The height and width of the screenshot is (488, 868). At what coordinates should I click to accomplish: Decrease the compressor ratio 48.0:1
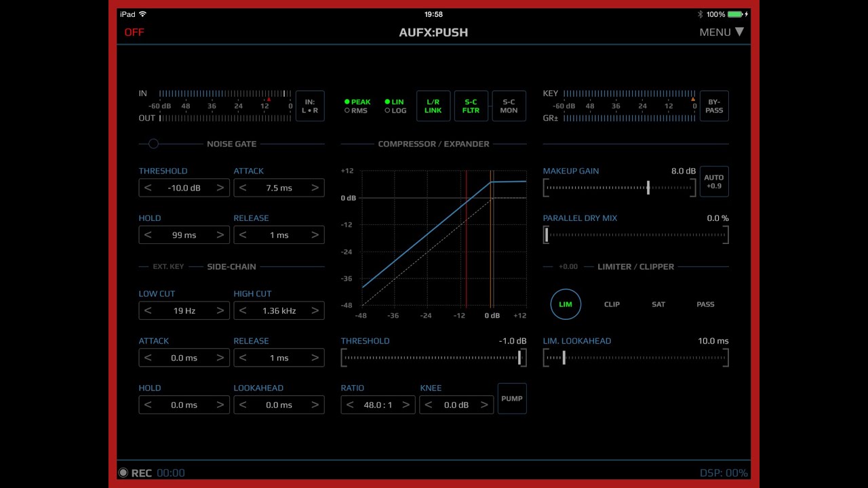pyautogui.click(x=350, y=405)
